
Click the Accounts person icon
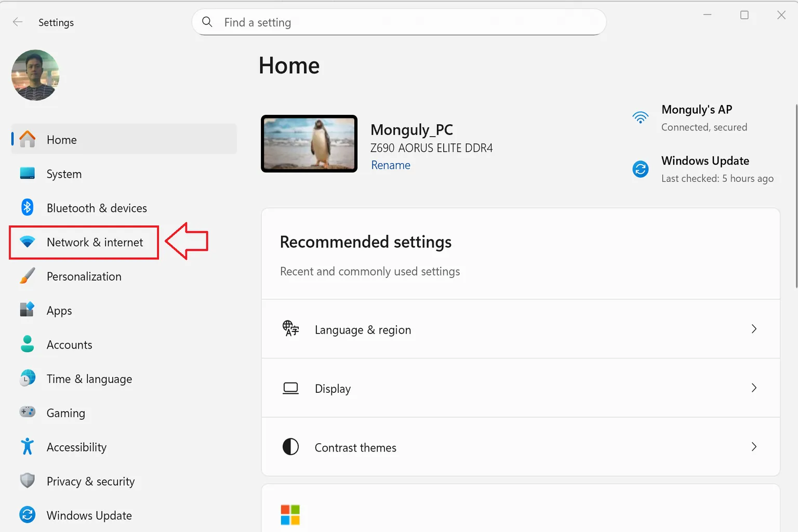[27, 344]
